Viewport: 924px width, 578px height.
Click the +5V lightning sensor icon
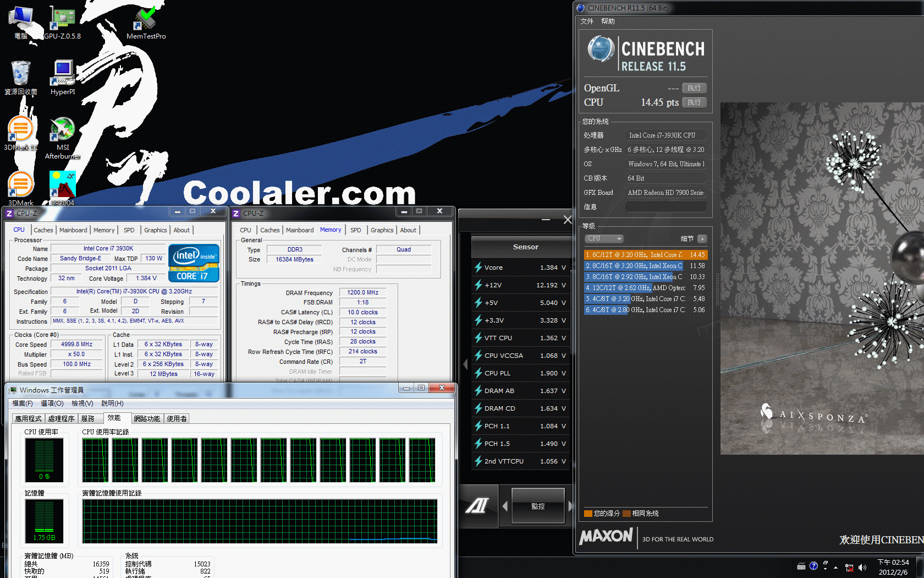pyautogui.click(x=479, y=303)
